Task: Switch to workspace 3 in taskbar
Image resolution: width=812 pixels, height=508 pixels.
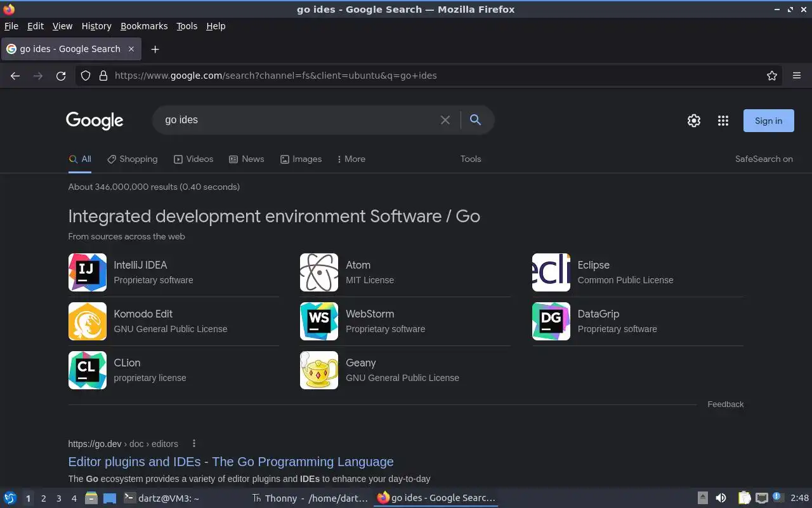Action: (x=58, y=498)
